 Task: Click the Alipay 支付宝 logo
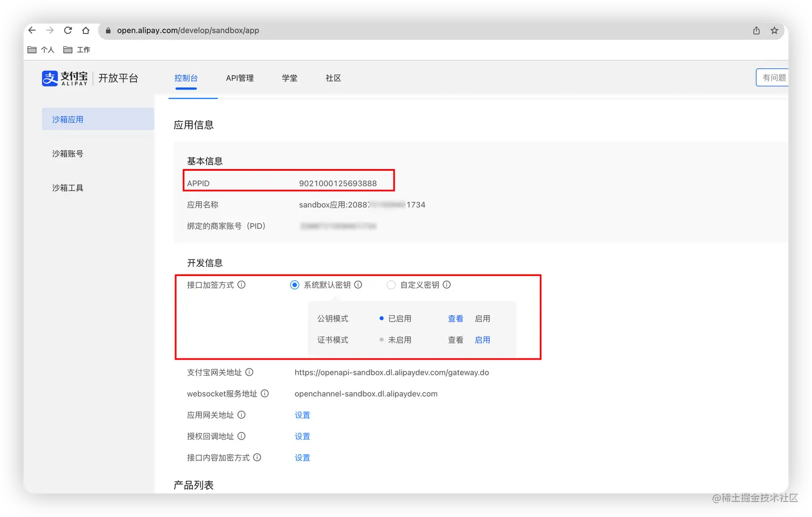65,78
